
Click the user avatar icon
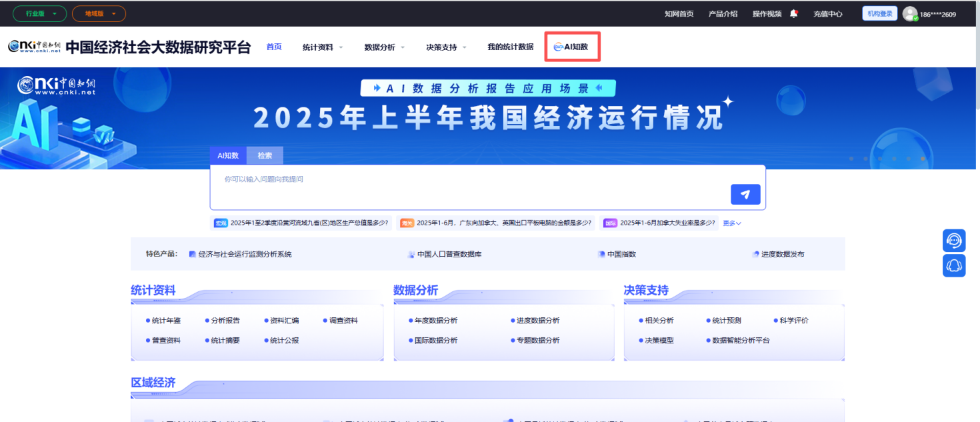(910, 13)
